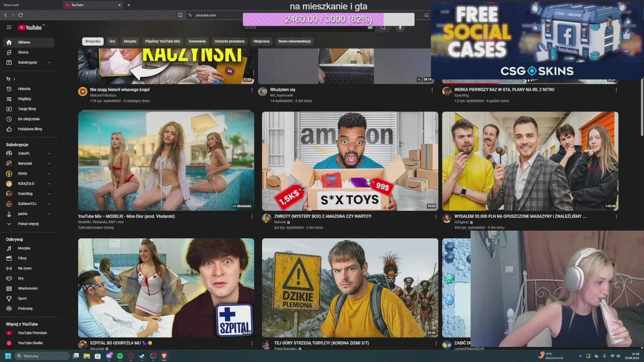Click title 'TEJ GÓRY STRZEGĄ TUBYLCY!'
The height and width of the screenshot is (362, 644).
[x=321, y=343]
